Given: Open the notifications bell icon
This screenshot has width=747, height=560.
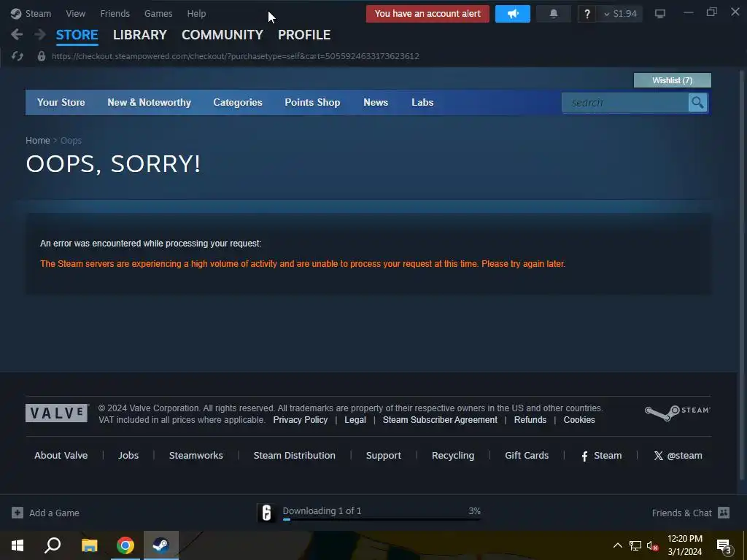Looking at the screenshot, I should coord(554,14).
